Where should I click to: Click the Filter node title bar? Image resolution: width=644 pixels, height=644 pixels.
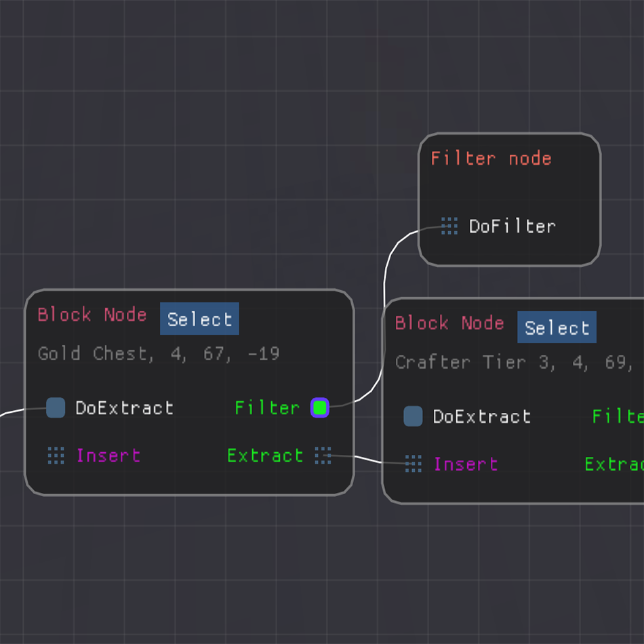491,158
